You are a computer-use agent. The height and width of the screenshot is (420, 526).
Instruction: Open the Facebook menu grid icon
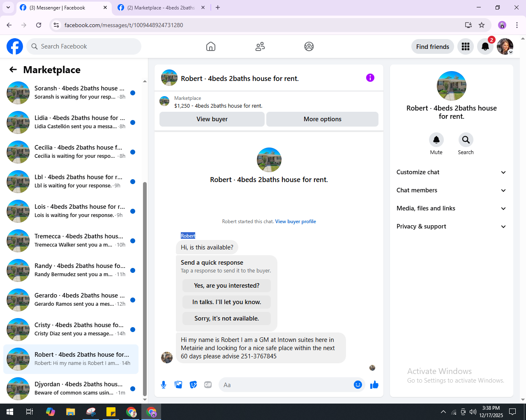click(466, 46)
